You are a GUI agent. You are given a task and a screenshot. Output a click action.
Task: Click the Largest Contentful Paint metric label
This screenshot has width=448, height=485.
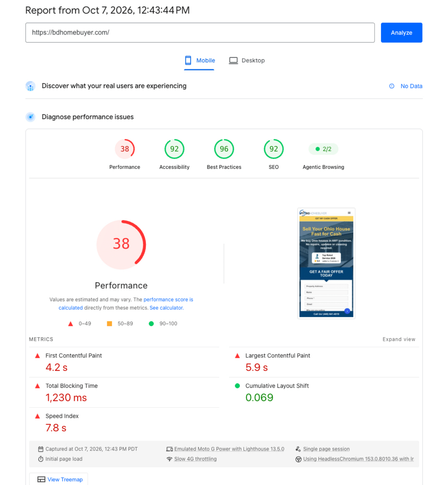click(278, 356)
